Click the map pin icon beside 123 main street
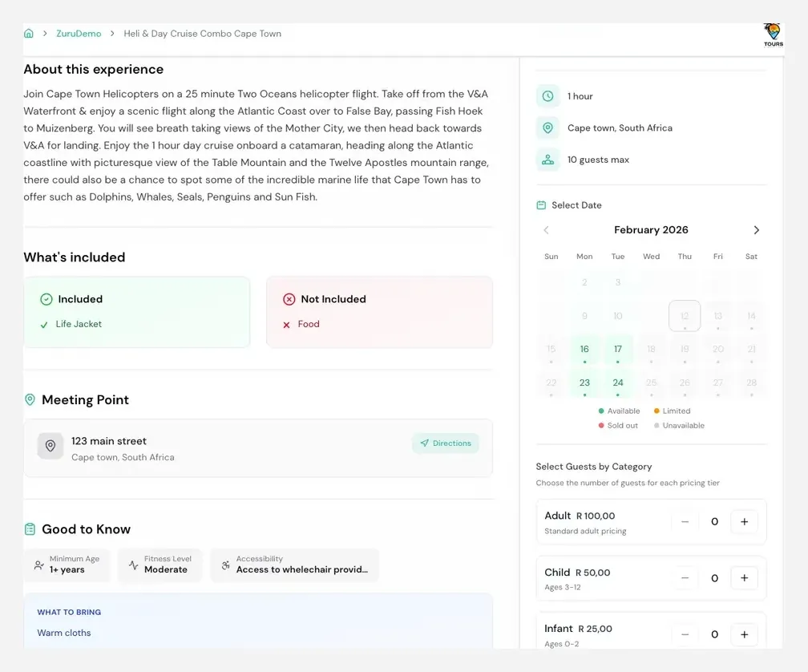Image resolution: width=808 pixels, height=672 pixels. 50,446
